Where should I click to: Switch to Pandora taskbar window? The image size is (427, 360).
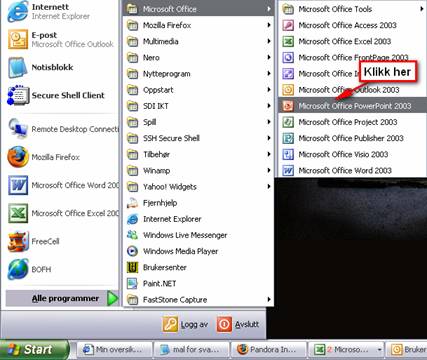coord(268,349)
